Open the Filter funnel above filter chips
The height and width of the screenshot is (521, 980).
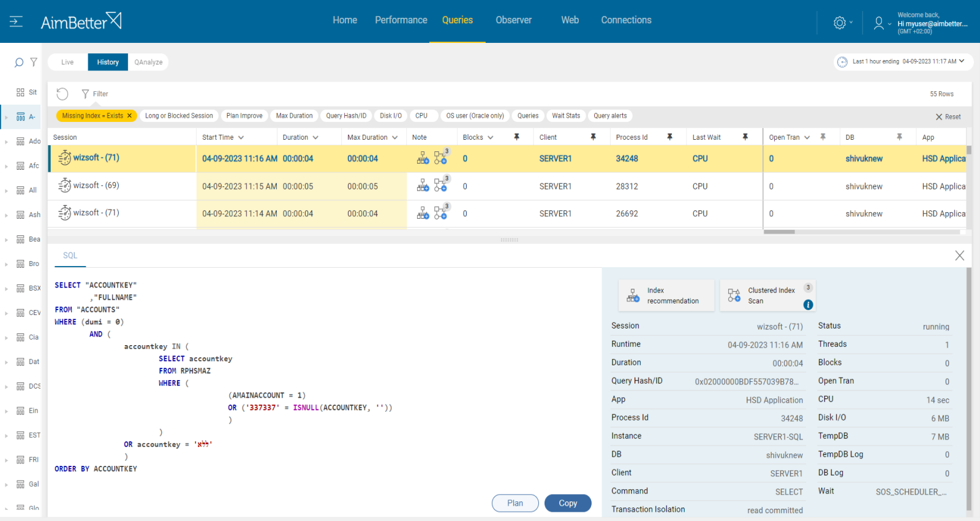click(85, 94)
